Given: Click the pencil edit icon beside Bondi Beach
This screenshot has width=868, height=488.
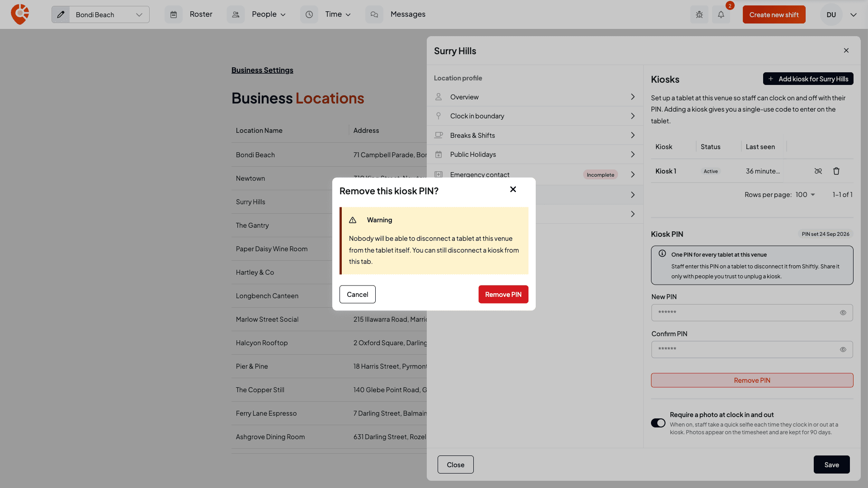Looking at the screenshot, I should click(x=61, y=14).
